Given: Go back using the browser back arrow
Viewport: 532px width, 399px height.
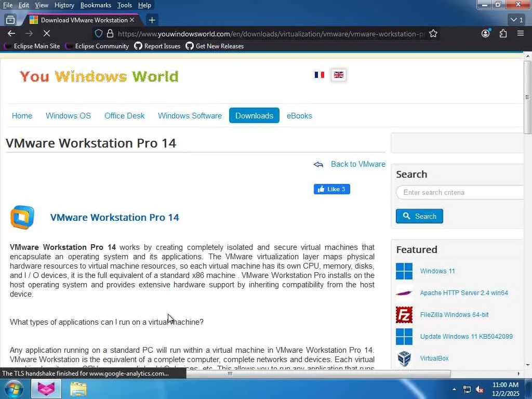Looking at the screenshot, I should (x=11, y=33).
